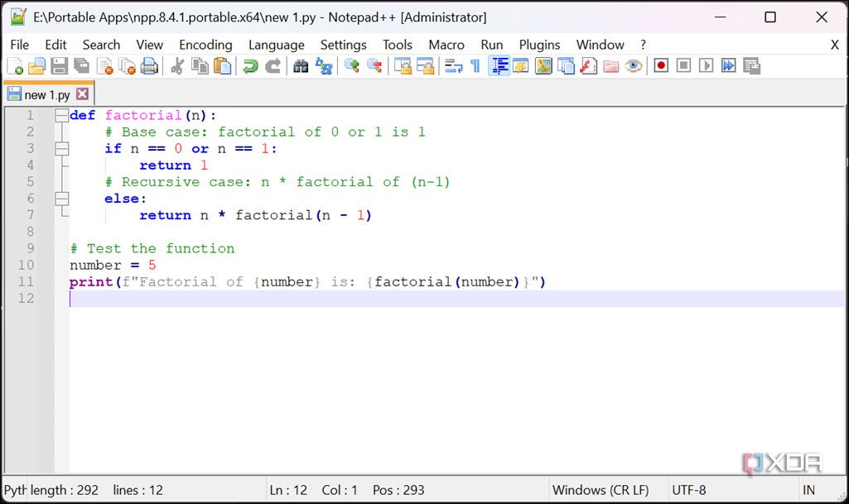849x504 pixels.
Task: Click 'length : 292' in the status bar
Action: (x=65, y=490)
